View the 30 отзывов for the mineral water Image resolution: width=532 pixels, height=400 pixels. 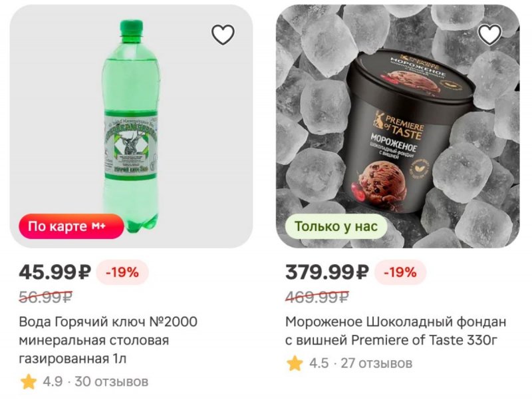(x=110, y=382)
